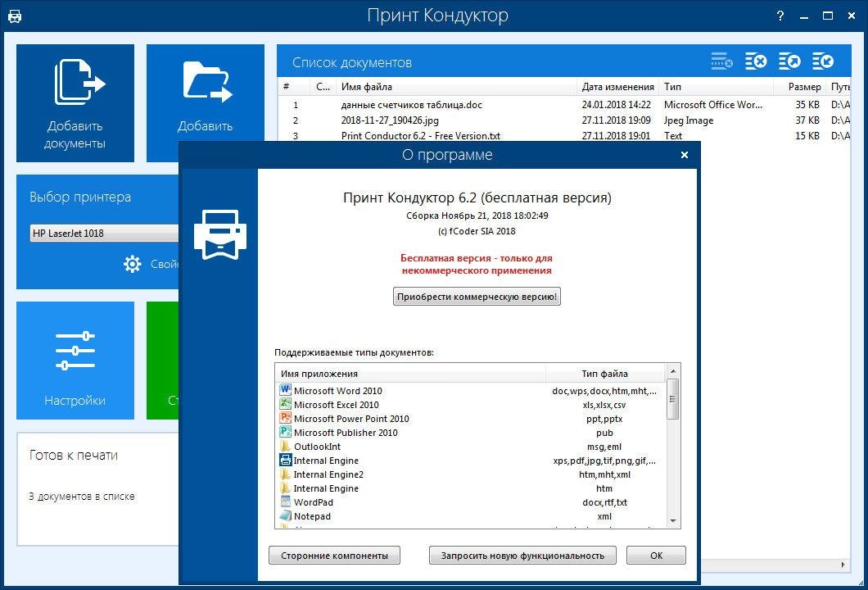
Task: Click the Microsoft Power Point 2010 icon
Action: pyautogui.click(x=285, y=418)
